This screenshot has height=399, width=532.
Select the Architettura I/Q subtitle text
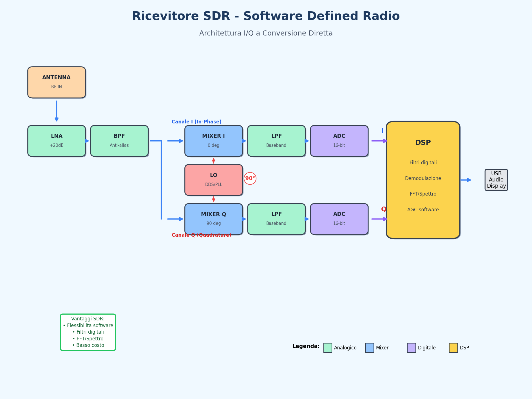click(x=266, y=33)
